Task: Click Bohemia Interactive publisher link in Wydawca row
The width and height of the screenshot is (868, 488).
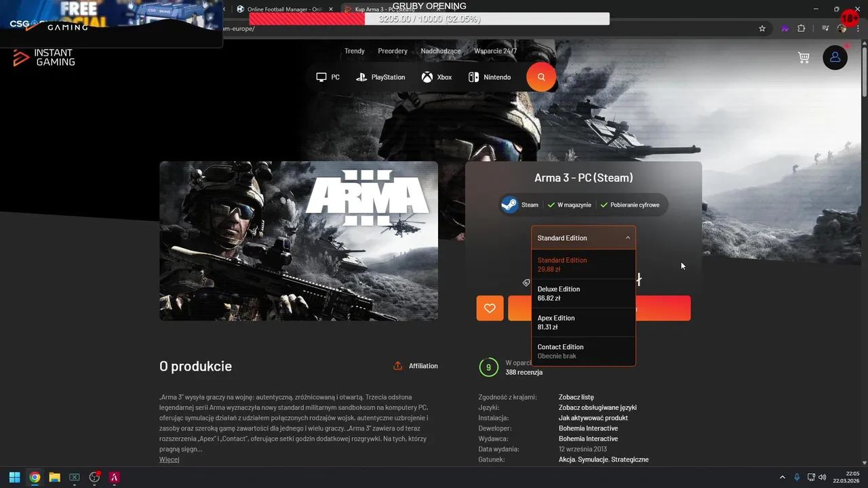Action: 588,439
